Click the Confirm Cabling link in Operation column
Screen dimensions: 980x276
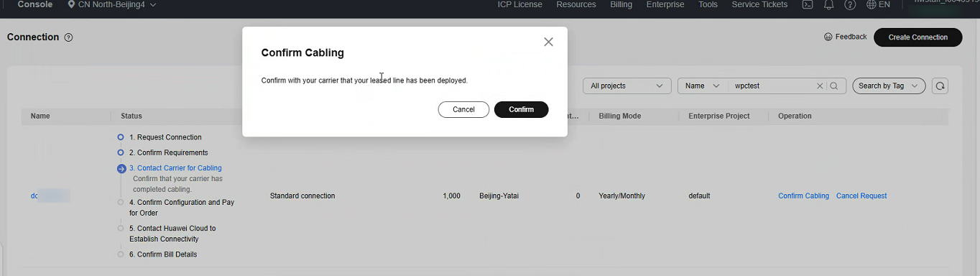click(803, 195)
